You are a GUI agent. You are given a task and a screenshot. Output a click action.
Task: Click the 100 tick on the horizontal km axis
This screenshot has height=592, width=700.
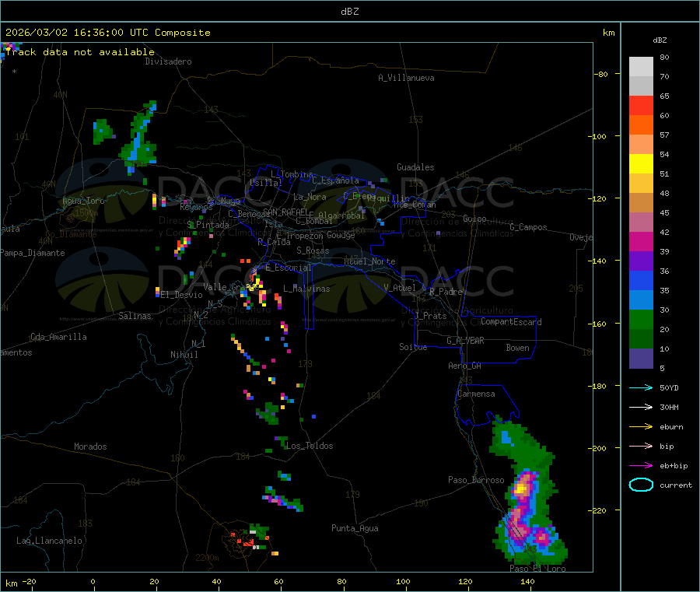(x=403, y=581)
